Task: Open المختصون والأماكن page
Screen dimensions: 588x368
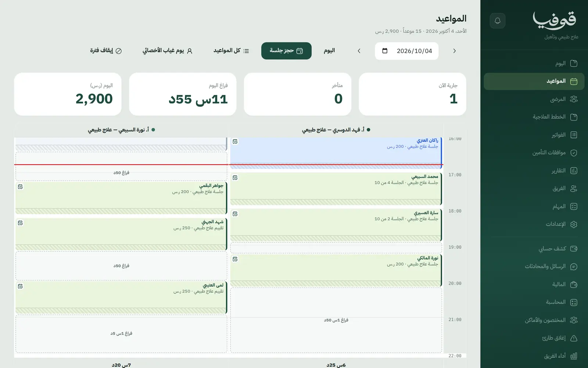Action: [534, 320]
